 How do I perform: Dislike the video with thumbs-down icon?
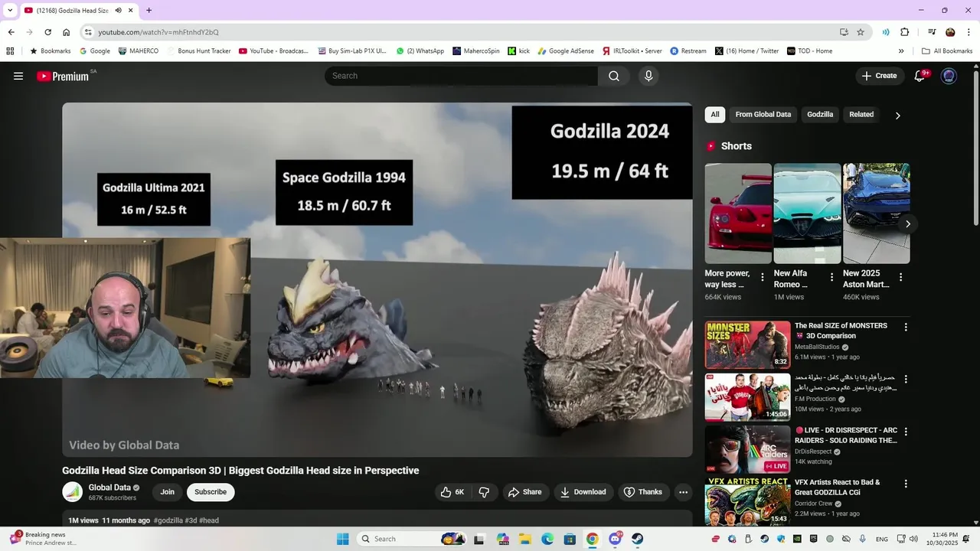484,492
